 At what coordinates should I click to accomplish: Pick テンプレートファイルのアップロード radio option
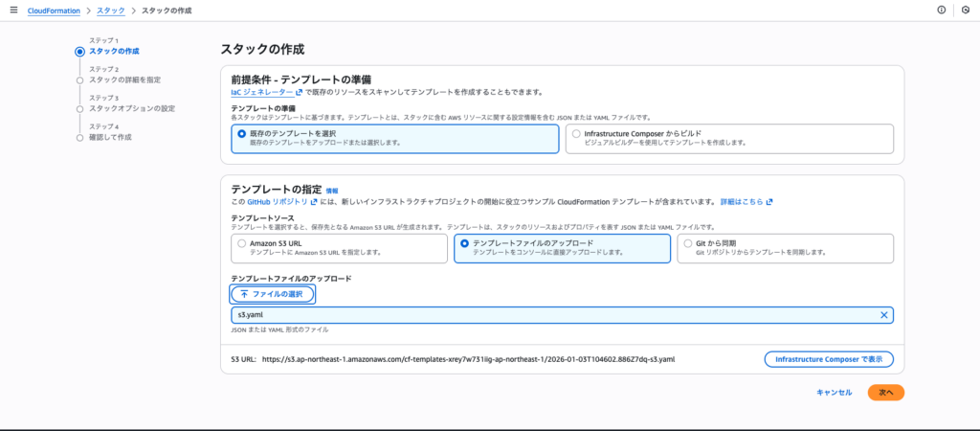pos(464,243)
